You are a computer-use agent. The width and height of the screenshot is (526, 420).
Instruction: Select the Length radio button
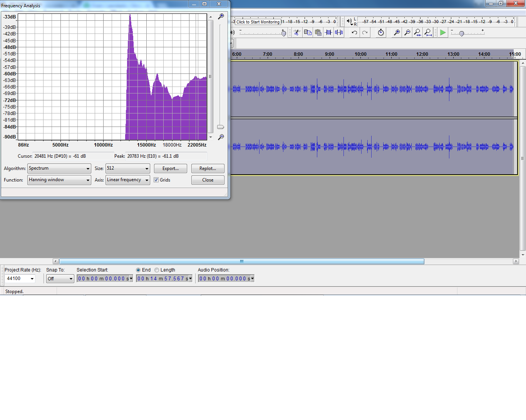[x=157, y=270]
